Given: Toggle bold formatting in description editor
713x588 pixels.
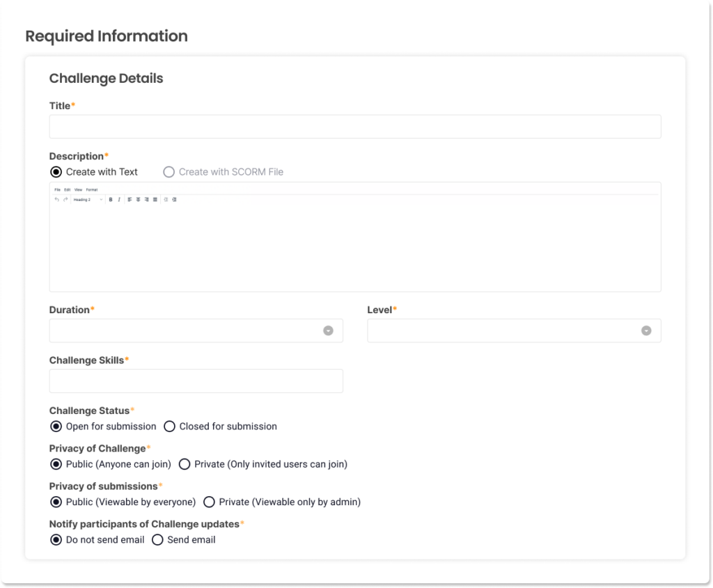Looking at the screenshot, I should point(111,200).
